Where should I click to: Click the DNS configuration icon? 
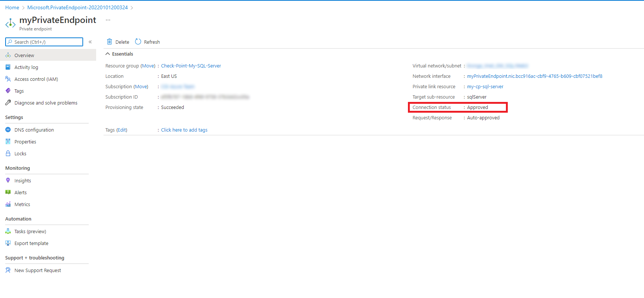[8, 130]
